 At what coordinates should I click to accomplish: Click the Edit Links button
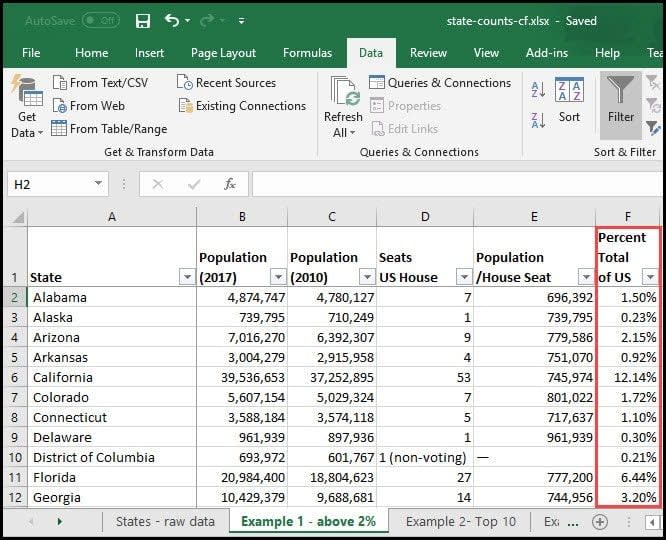coord(405,128)
